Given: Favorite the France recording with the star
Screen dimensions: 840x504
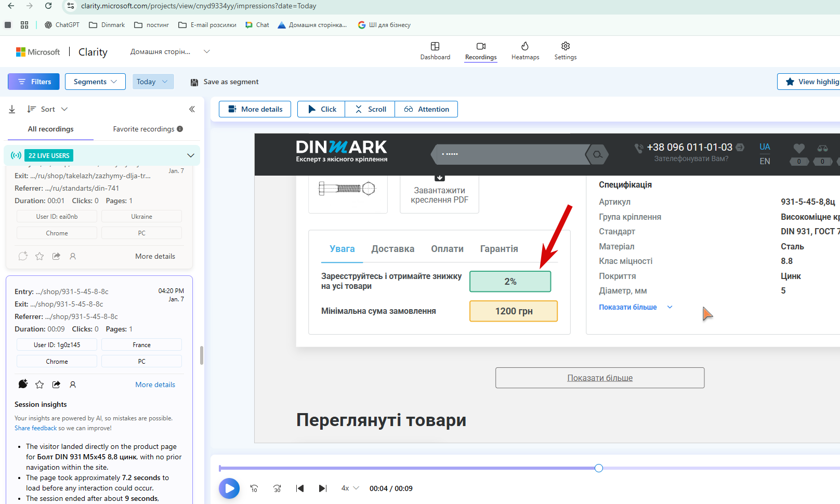Looking at the screenshot, I should tap(40, 384).
